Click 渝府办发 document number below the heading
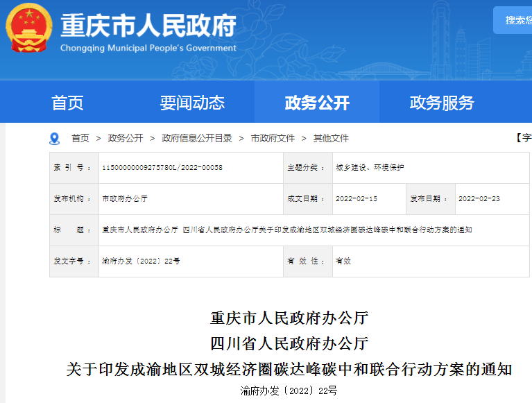The width and height of the screenshot is (532, 403). 289,391
